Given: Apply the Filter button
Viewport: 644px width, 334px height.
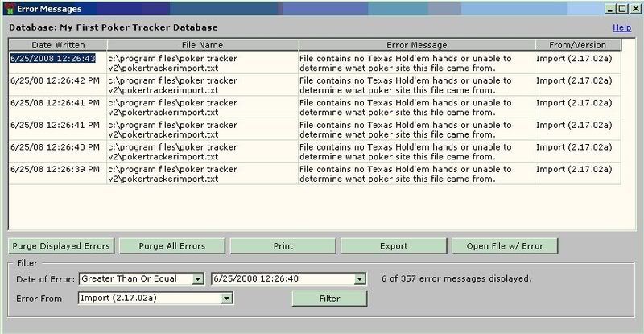Looking at the screenshot, I should coord(328,298).
